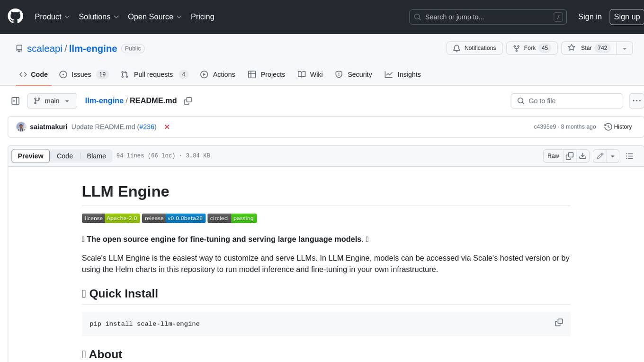
Task: Copy the README.md file path
Action: pyautogui.click(x=188, y=101)
